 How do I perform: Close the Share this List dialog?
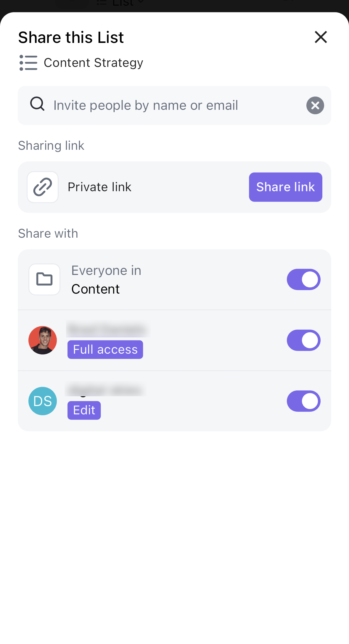click(x=321, y=37)
